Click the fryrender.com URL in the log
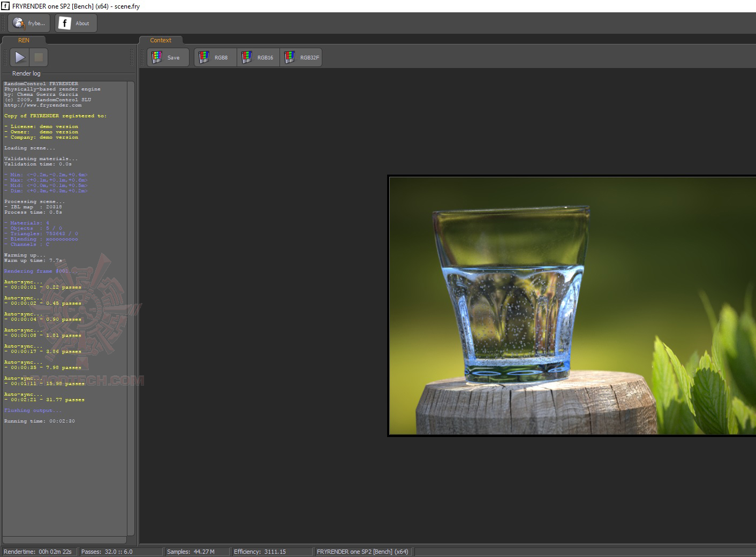 [x=43, y=105]
